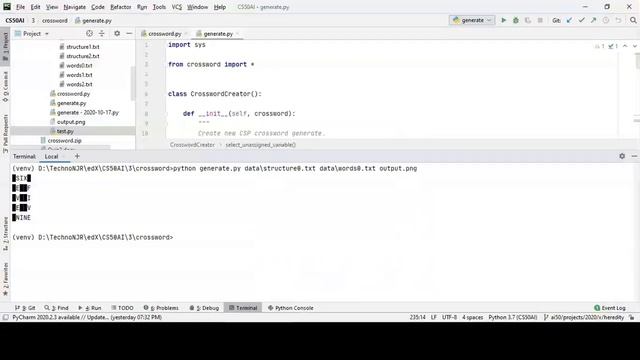Open Terminal panel settings gear
Screen dimensions: 640x360
tap(622, 156)
